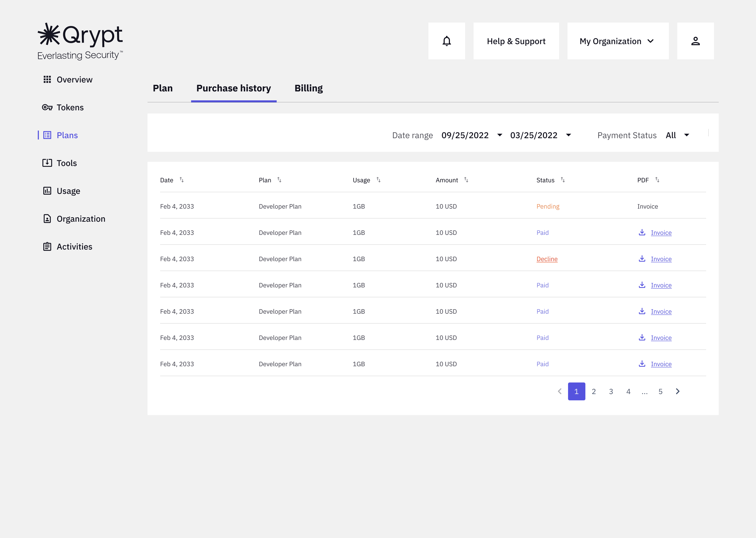
Task: Open the 09/25/2022 start date dropdown
Action: [x=500, y=135]
